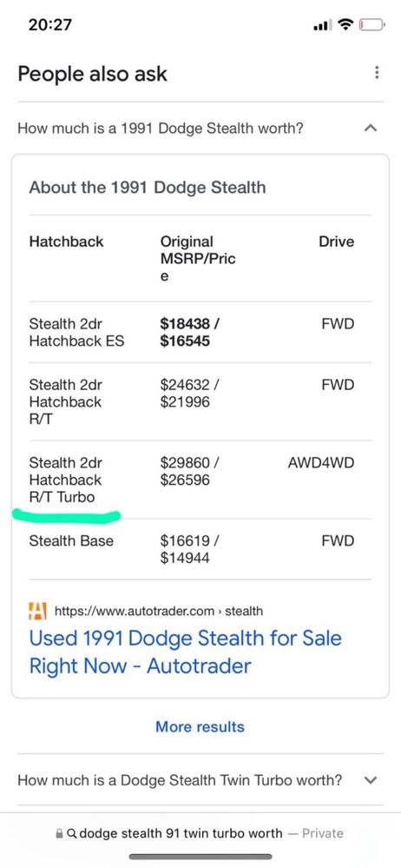Screen dimensions: 401x868
Task: Tap the $29860 / $26596 price cell
Action: tap(188, 471)
